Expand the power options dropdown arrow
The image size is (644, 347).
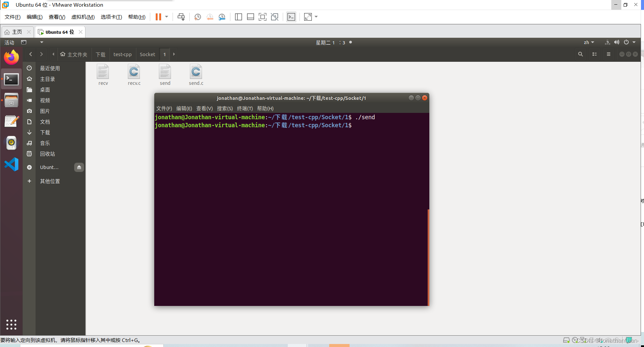coord(167,17)
